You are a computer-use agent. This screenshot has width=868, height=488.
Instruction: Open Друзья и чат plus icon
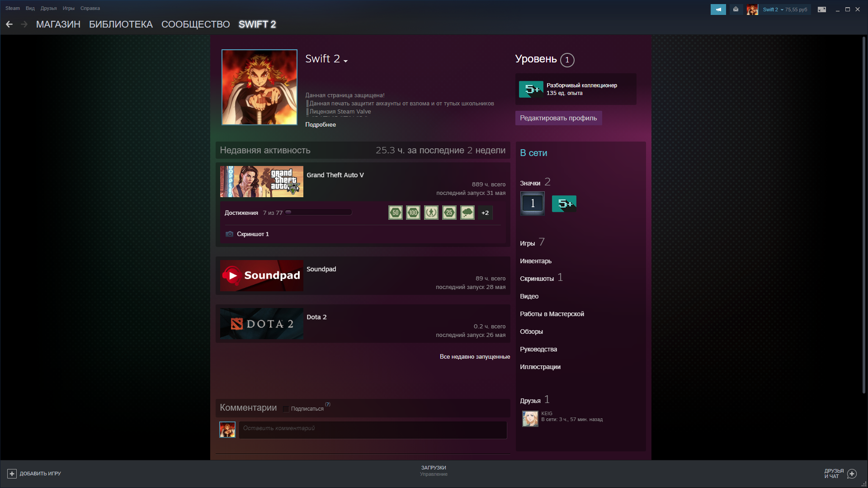click(852, 474)
